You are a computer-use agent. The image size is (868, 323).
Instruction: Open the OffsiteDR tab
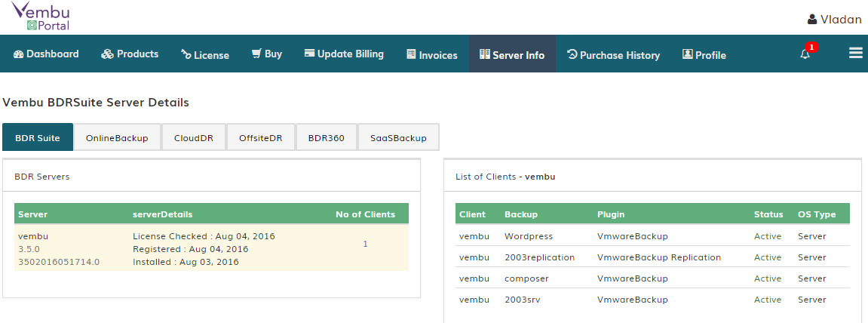pyautogui.click(x=261, y=137)
